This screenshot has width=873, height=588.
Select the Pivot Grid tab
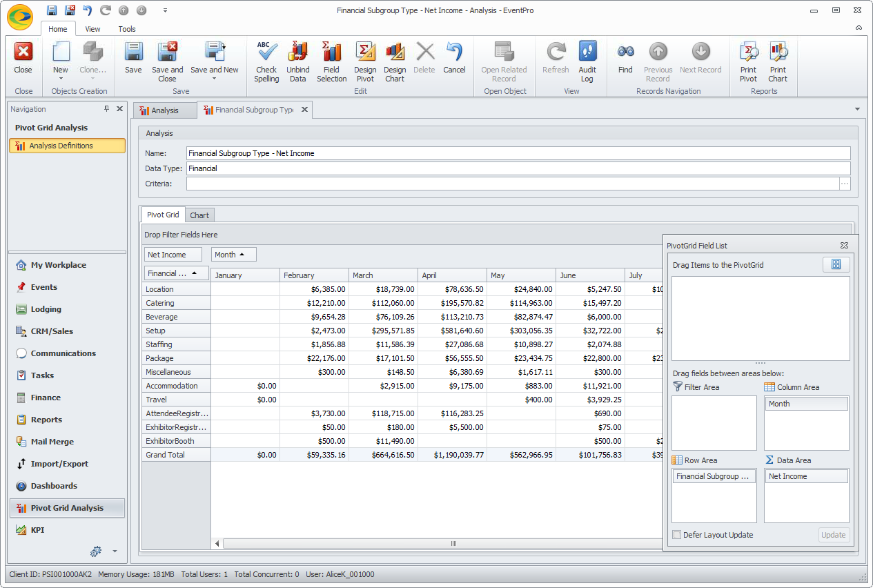tap(164, 215)
